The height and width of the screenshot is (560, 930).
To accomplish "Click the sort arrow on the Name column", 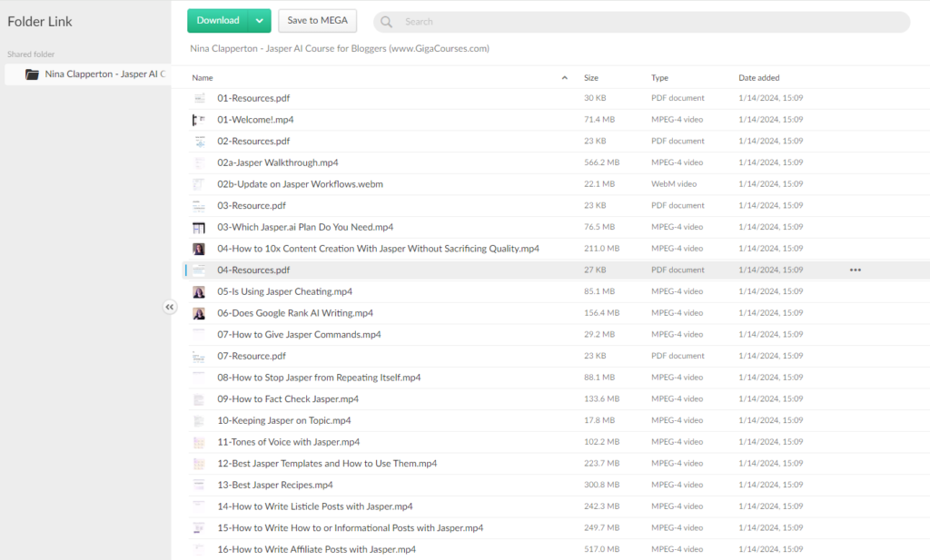I will click(x=564, y=78).
